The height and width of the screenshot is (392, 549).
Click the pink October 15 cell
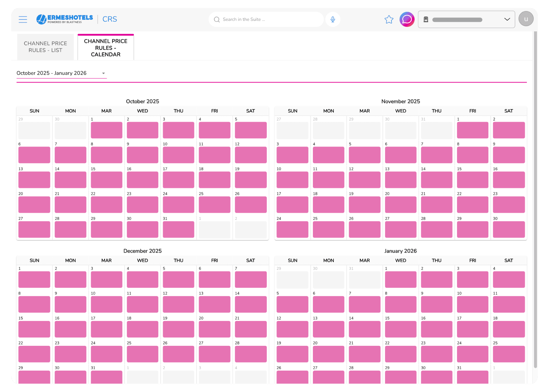click(107, 180)
